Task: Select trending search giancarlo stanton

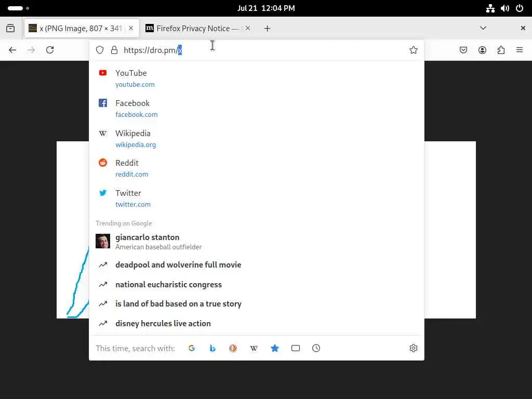Action: (x=257, y=242)
